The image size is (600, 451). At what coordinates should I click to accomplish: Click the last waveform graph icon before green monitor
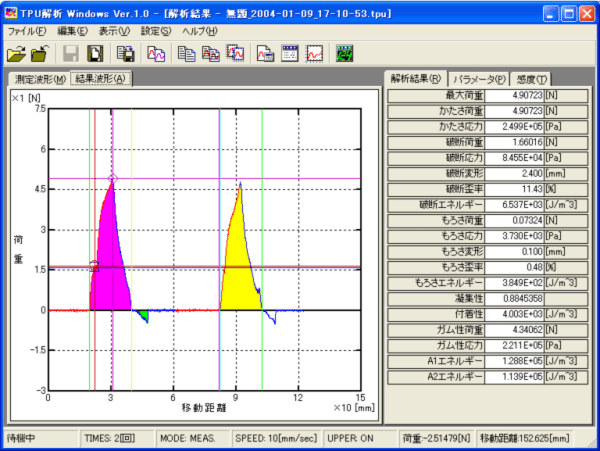point(314,54)
